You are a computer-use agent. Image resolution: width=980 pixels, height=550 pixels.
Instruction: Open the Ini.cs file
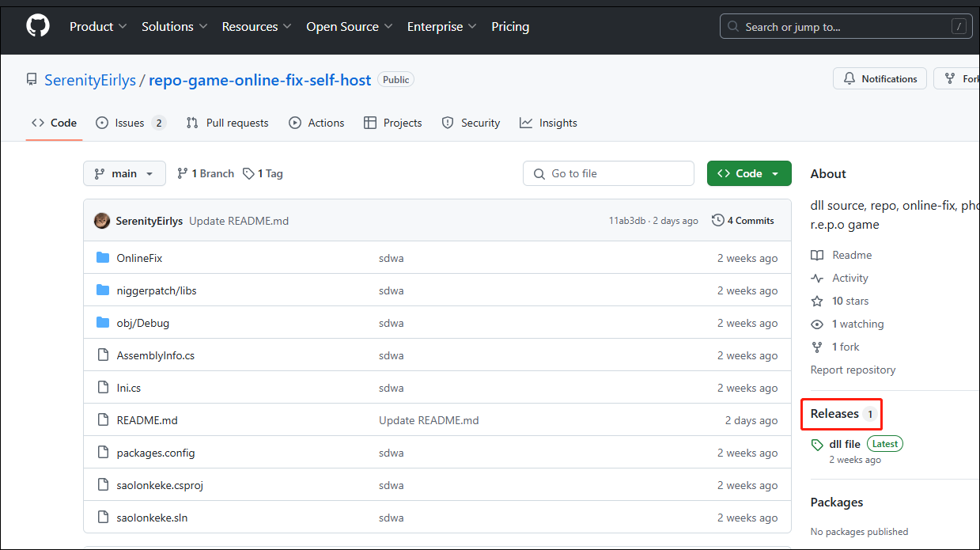click(x=128, y=388)
